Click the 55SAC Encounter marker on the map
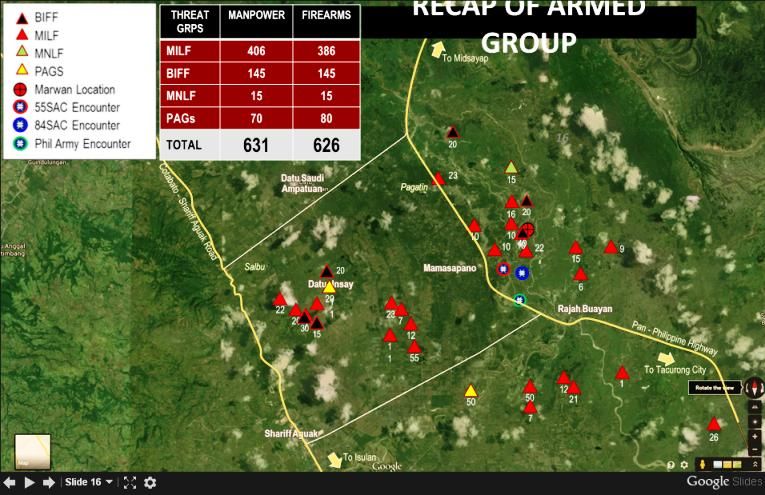 click(504, 269)
